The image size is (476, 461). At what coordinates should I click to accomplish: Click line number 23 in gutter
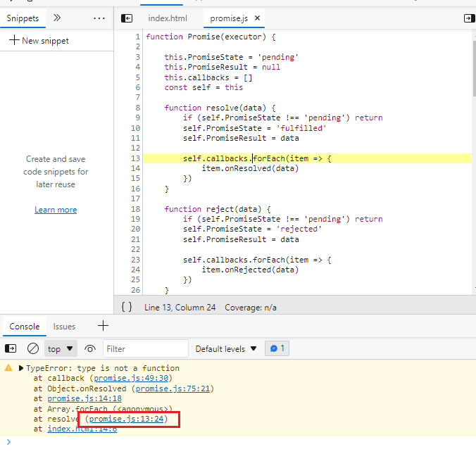coord(135,260)
